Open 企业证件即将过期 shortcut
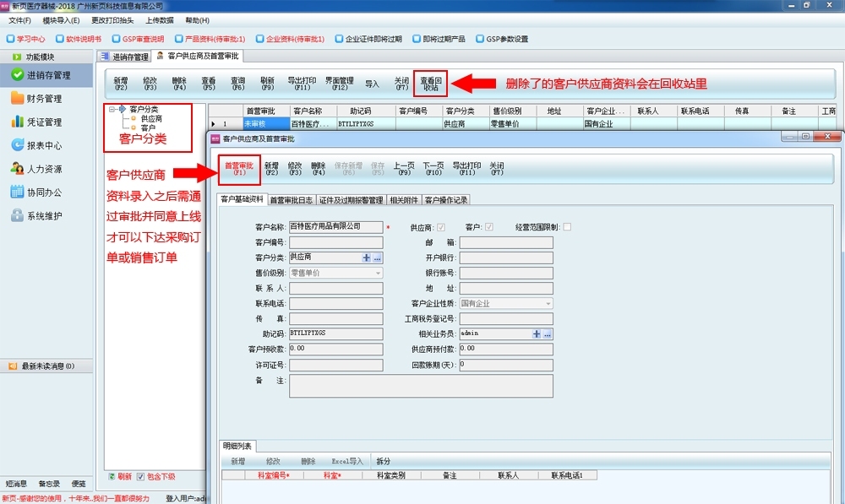Image resolution: width=845 pixels, height=504 pixels. point(368,39)
